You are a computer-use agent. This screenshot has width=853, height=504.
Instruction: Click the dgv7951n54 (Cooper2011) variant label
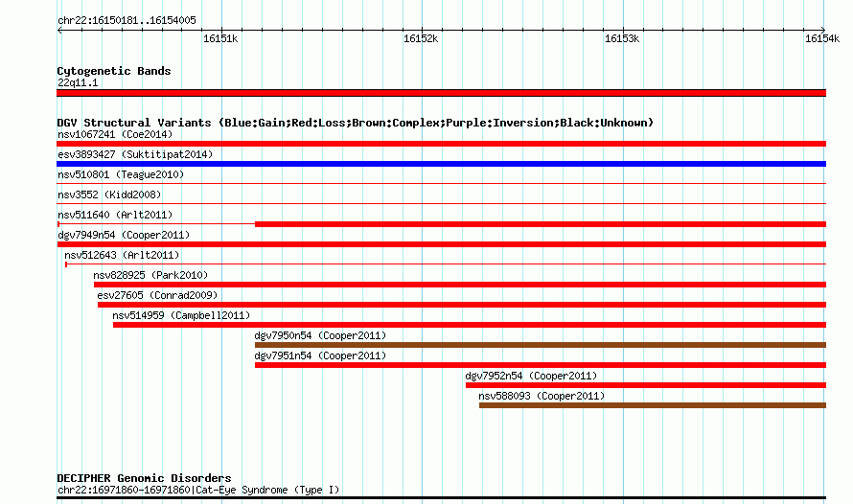320,355
